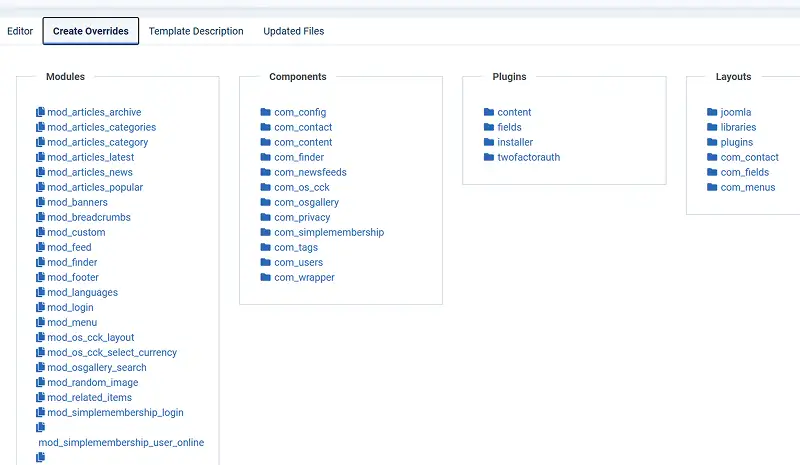The width and height of the screenshot is (800, 465).
Task: Go to the Updated Files tab
Action: point(293,31)
